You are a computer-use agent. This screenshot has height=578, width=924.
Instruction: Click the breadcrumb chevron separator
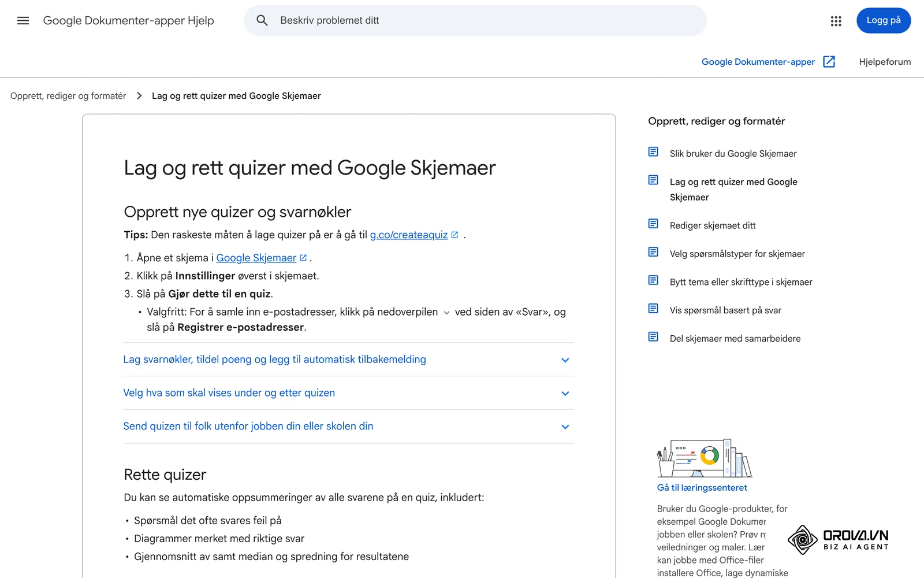(139, 96)
